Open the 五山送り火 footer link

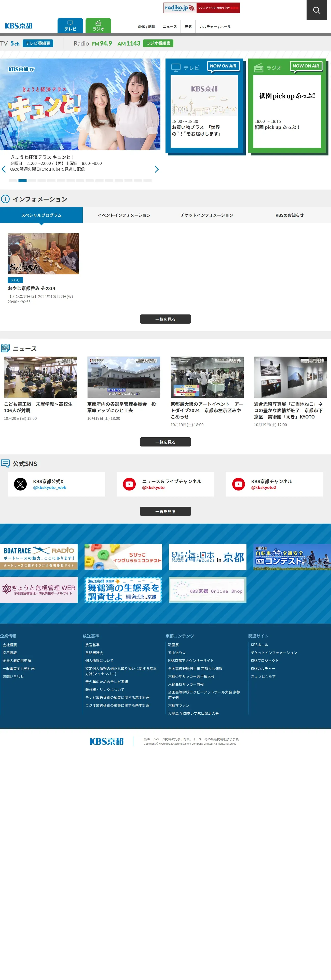click(x=177, y=653)
